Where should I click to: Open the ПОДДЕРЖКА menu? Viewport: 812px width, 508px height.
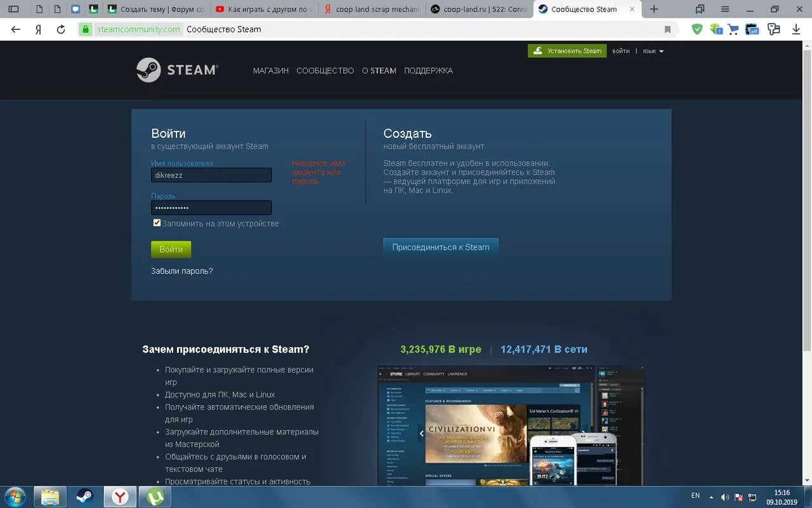point(428,70)
